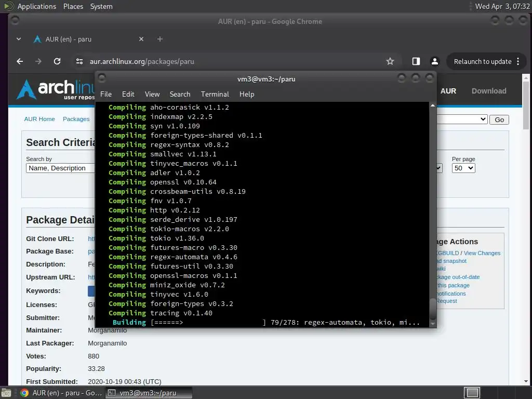Click the Chrome address bar URL
The image size is (532, 399).
[142, 61]
